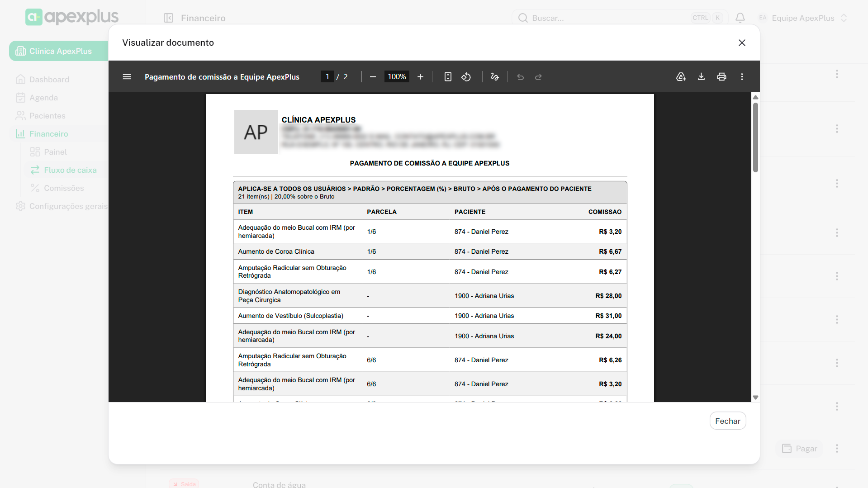Activate the draw annotation tool
This screenshot has width=868, height=488.
coord(495,77)
